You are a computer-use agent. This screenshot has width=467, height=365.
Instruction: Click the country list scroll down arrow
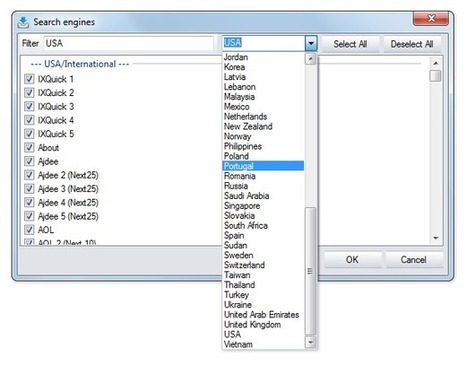coord(311,342)
